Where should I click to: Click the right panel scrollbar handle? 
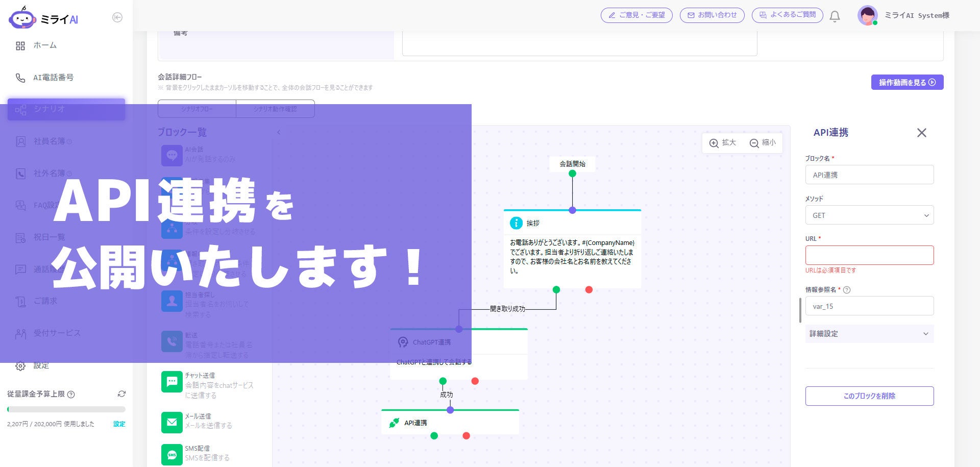click(800, 310)
